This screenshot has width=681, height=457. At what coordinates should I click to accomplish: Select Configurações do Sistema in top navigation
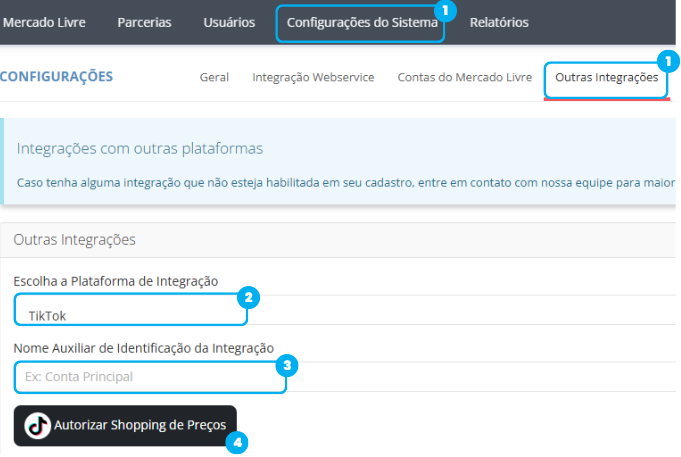click(362, 23)
